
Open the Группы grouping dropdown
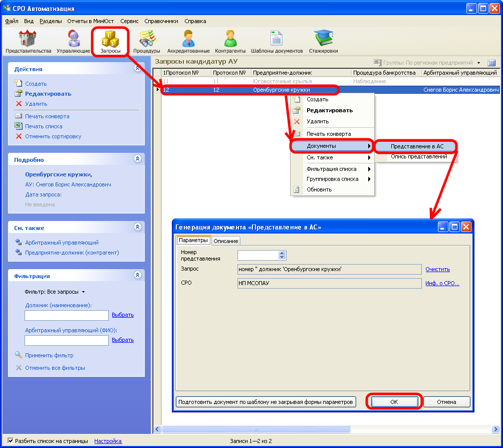[x=431, y=63]
